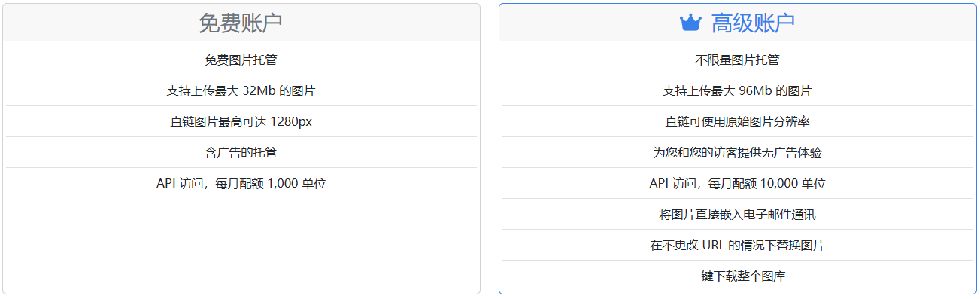Click the 96Mb text in premium card
This screenshot has width=980, height=299.
[x=755, y=91]
